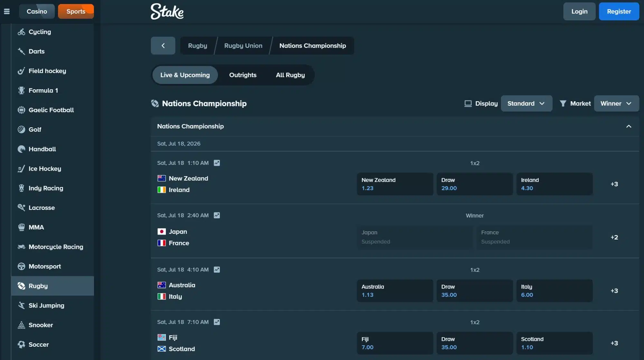
Task: Click the Ice Hockey sidebar icon
Action: coord(21,169)
